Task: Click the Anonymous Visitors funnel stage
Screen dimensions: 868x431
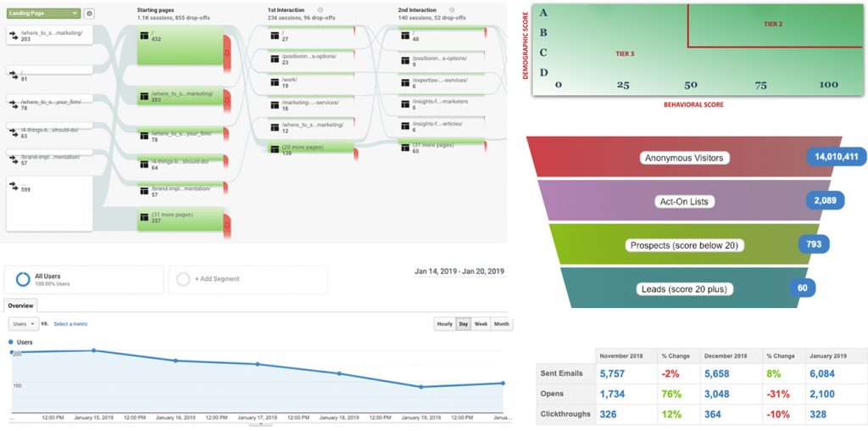Action: coord(684,158)
